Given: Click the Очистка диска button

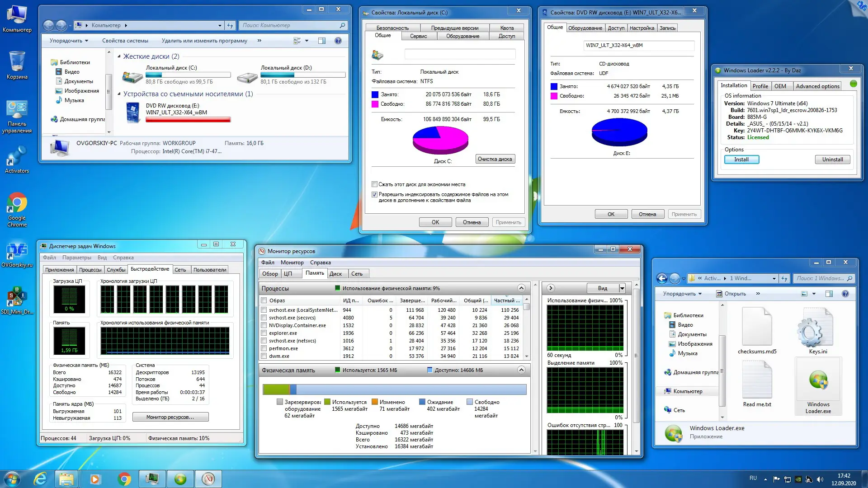Looking at the screenshot, I should click(x=495, y=159).
